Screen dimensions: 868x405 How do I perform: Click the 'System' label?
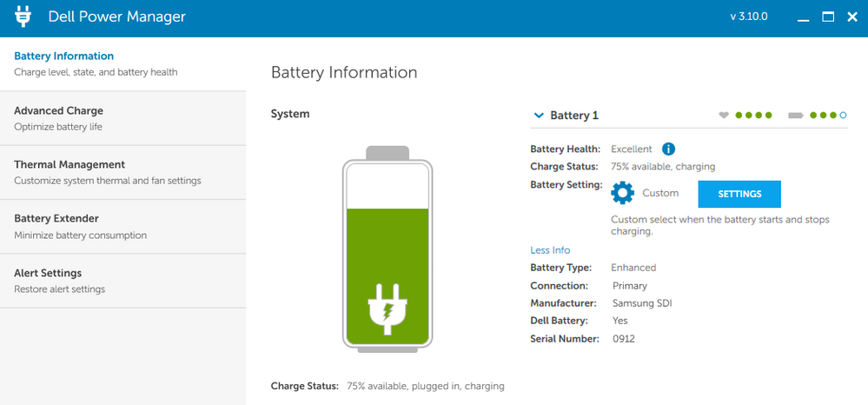(x=290, y=114)
